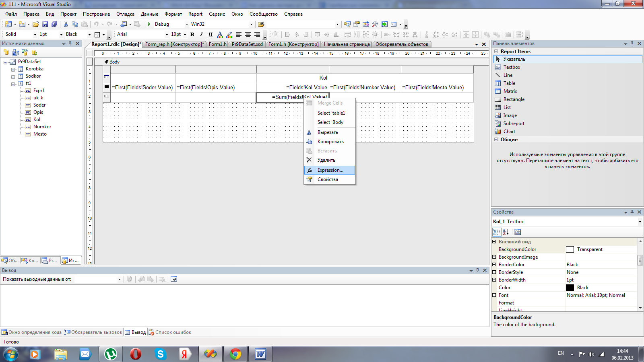The width and height of the screenshot is (644, 362).
Task: Open the Report menu in menu bar
Action: [195, 14]
